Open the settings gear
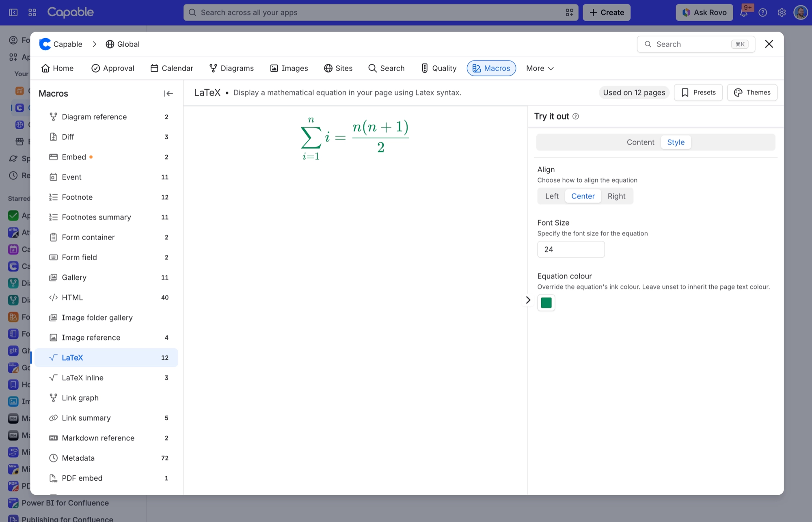 coord(782,13)
